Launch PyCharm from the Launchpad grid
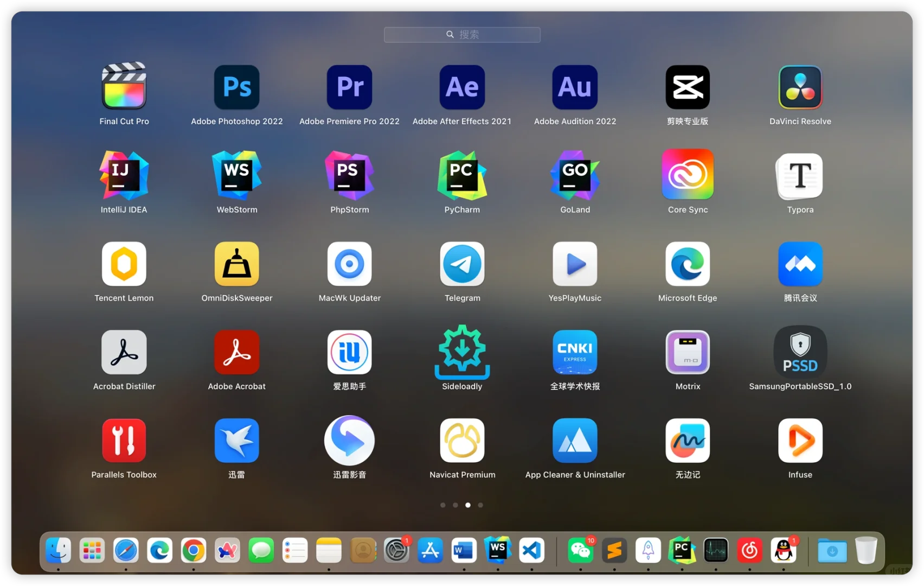The width and height of the screenshot is (924, 586). pyautogui.click(x=463, y=175)
